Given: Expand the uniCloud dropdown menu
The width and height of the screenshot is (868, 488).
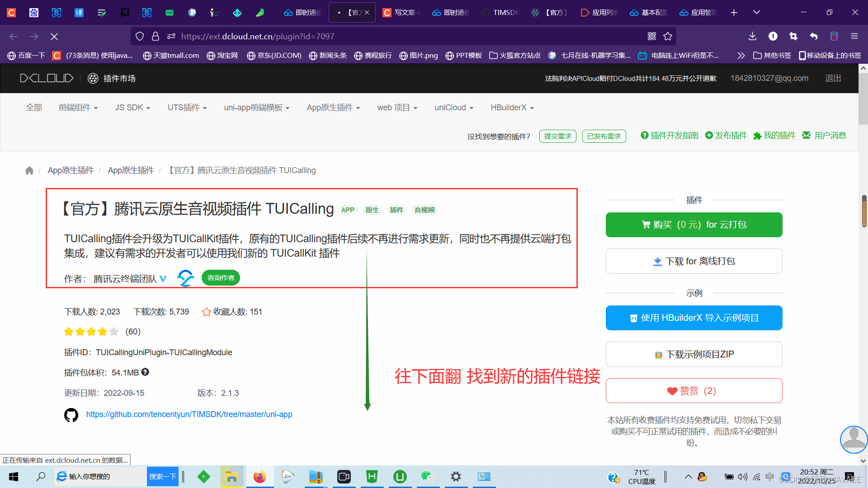Looking at the screenshot, I should [x=454, y=108].
